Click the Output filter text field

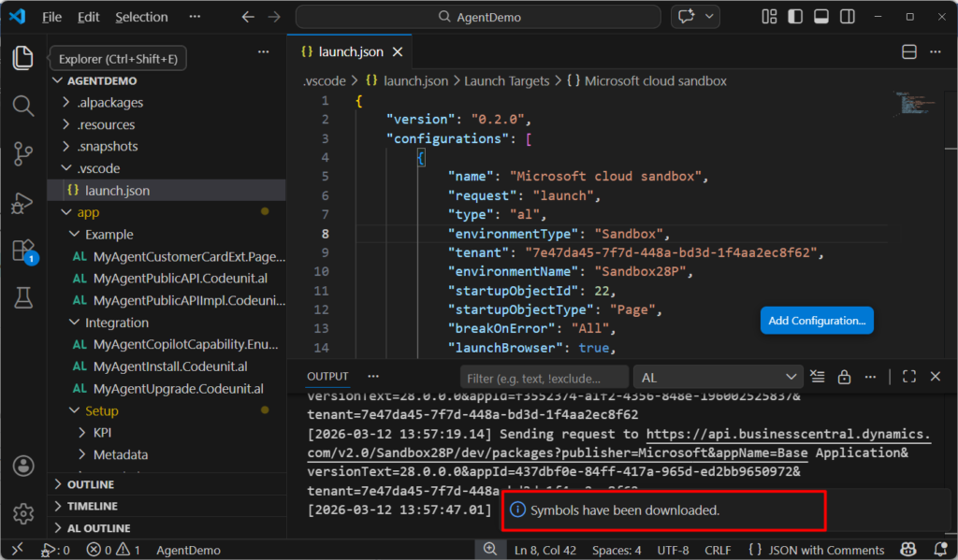(x=544, y=378)
